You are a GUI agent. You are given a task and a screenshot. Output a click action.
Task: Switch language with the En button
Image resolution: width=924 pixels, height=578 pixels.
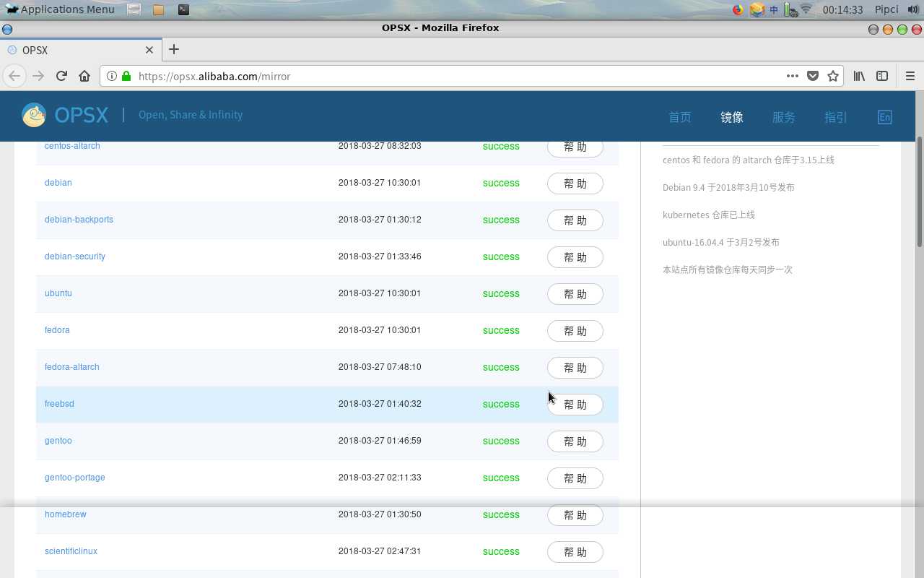[884, 117]
